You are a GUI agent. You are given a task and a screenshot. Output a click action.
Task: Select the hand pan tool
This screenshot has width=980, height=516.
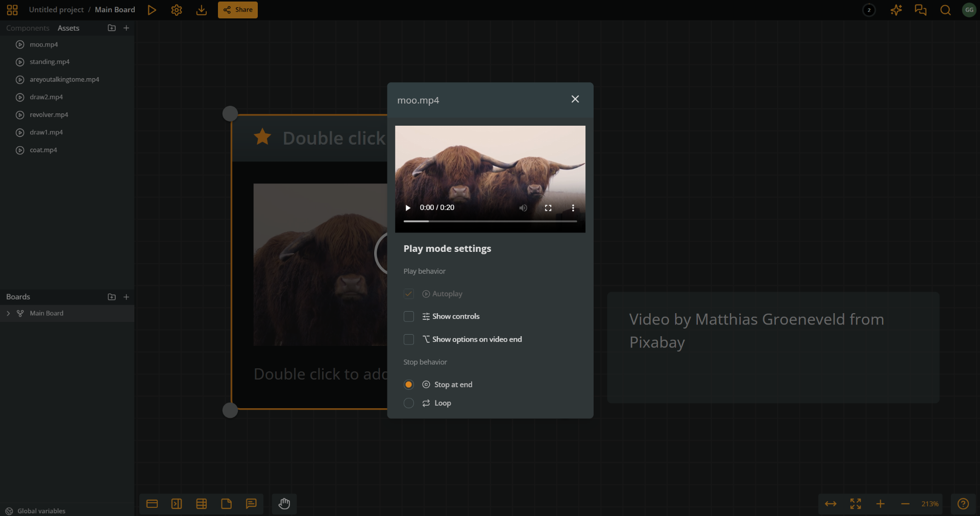click(x=284, y=504)
